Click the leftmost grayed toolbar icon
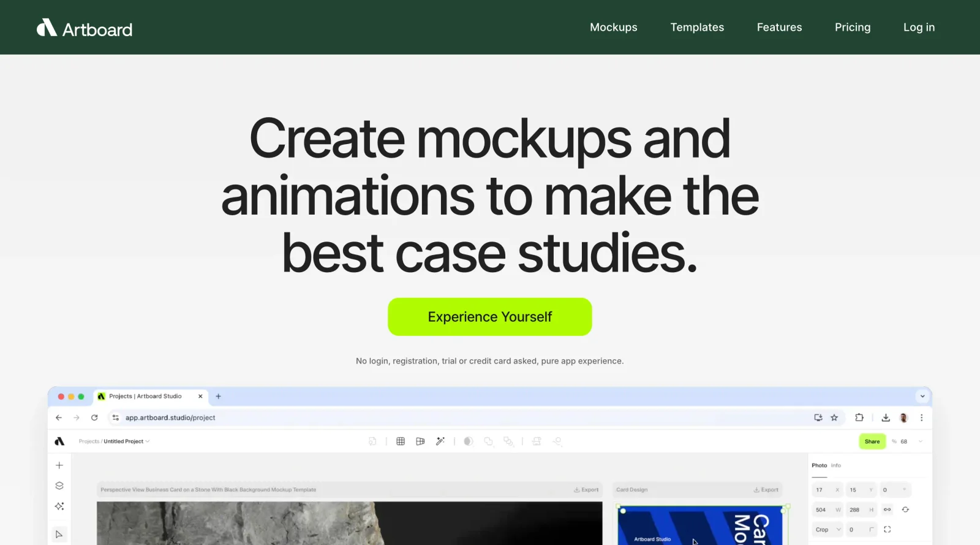This screenshot has height=545, width=980. pyautogui.click(x=372, y=441)
